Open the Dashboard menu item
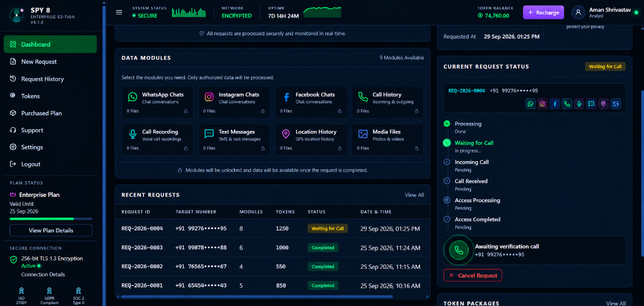This screenshot has width=644, height=306. pyautogui.click(x=50, y=44)
